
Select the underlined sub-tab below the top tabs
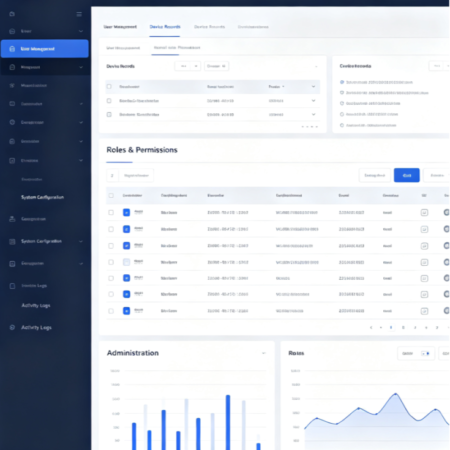pos(177,48)
